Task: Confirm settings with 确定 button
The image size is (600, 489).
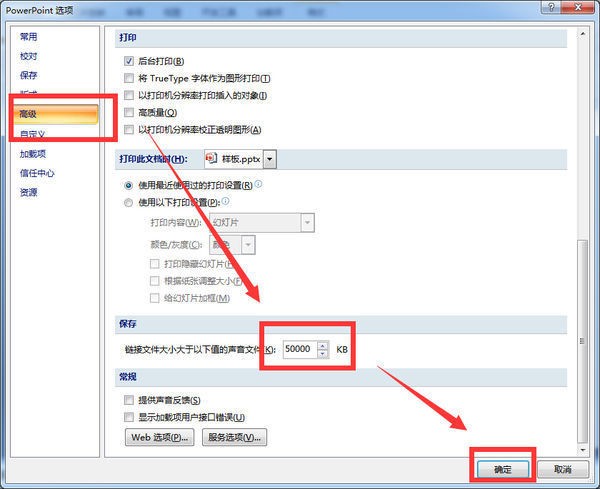Action: point(503,469)
